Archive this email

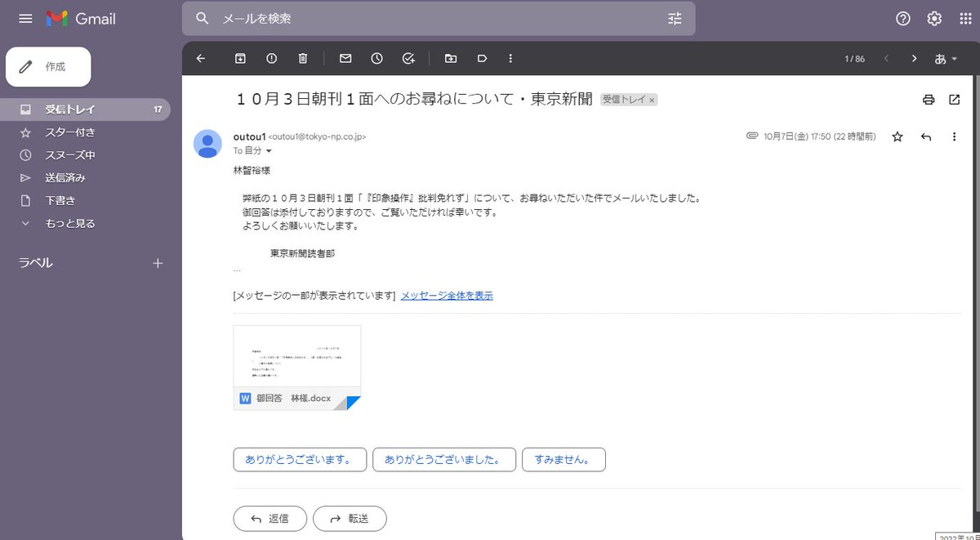pos(240,58)
